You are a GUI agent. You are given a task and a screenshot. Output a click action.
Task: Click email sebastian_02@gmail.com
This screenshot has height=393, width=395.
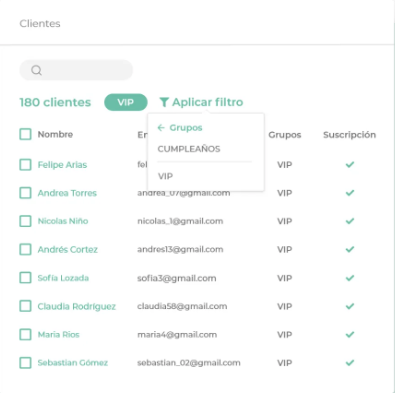coord(189,363)
